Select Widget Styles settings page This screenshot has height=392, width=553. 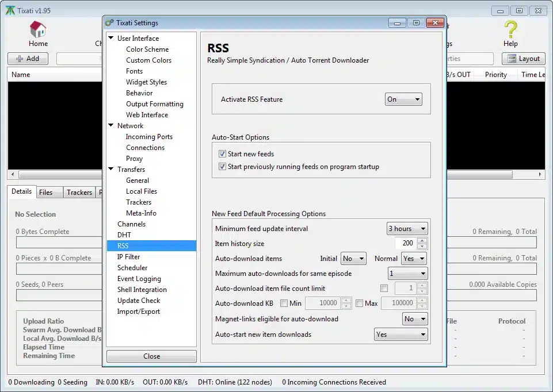click(146, 82)
